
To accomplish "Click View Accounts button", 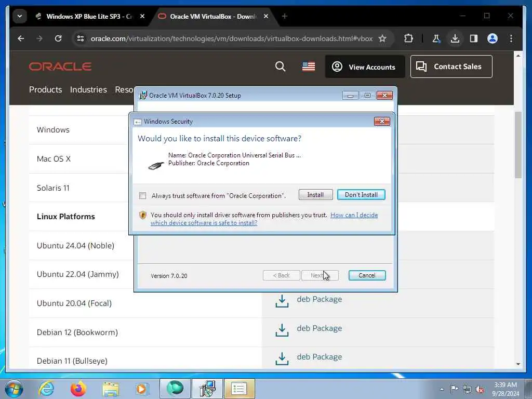I will (365, 67).
